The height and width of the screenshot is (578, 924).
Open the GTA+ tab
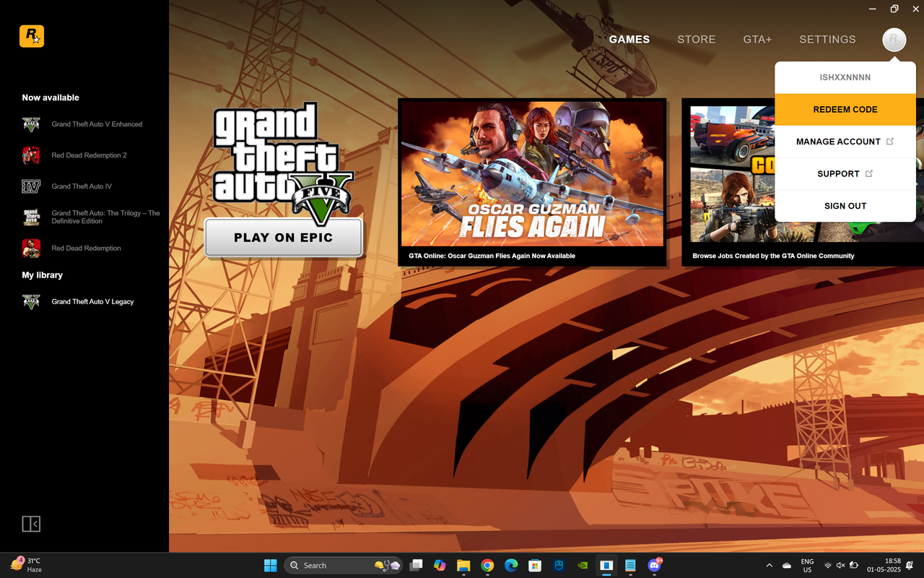click(x=758, y=40)
